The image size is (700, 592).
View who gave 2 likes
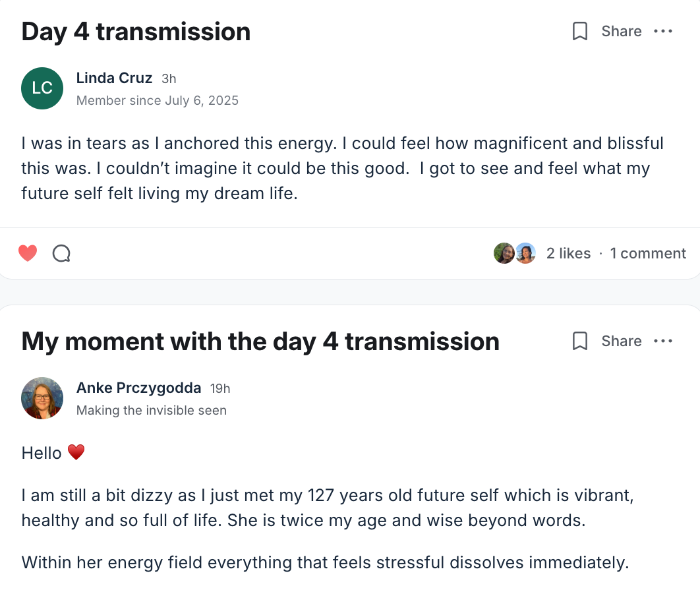(568, 254)
